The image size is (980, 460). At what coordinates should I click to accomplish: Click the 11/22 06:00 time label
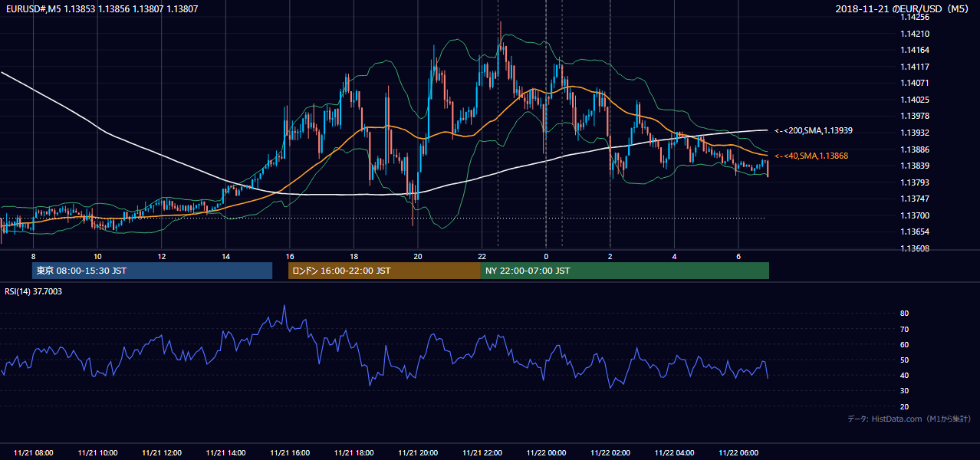pos(739,453)
